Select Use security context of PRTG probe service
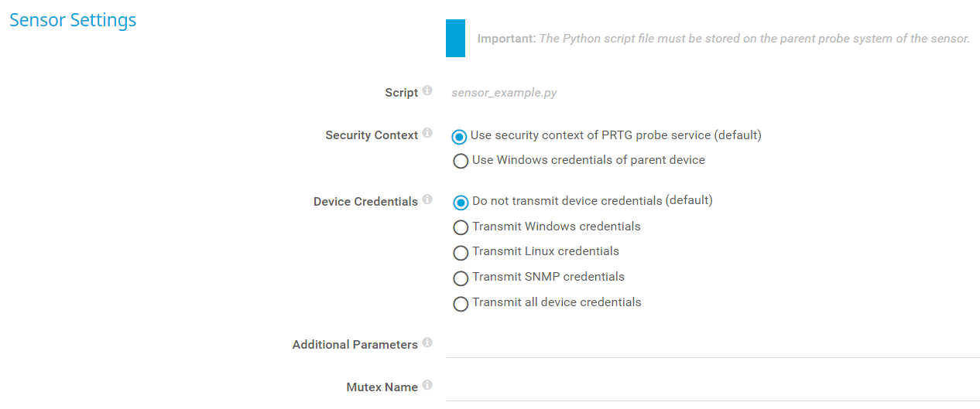This screenshot has height=409, width=980. pos(460,137)
